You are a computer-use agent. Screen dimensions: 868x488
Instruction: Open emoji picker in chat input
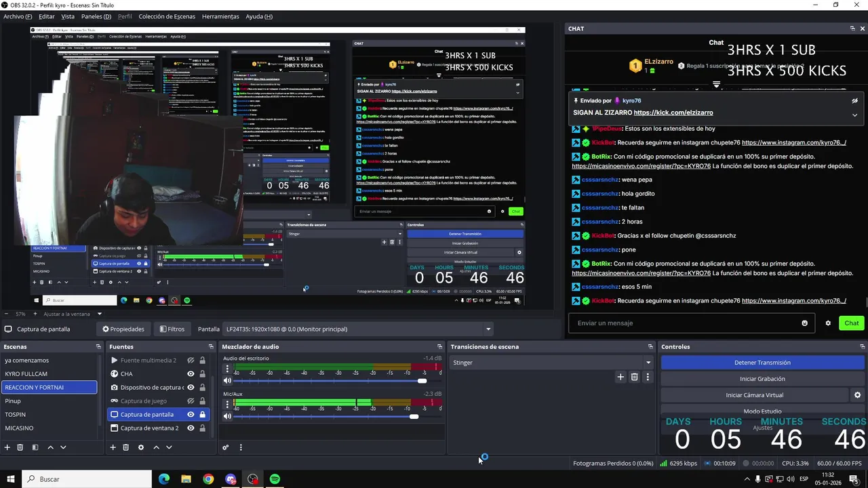805,323
